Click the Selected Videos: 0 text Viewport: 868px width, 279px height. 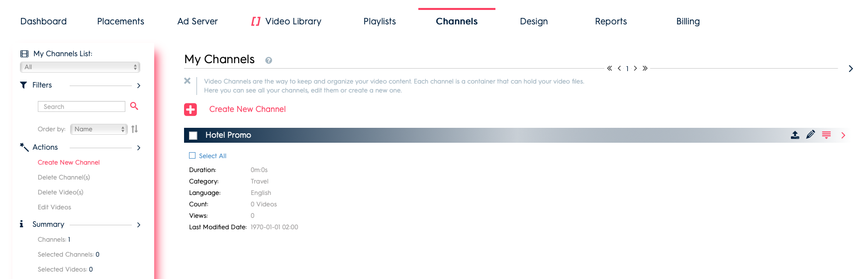click(x=65, y=270)
